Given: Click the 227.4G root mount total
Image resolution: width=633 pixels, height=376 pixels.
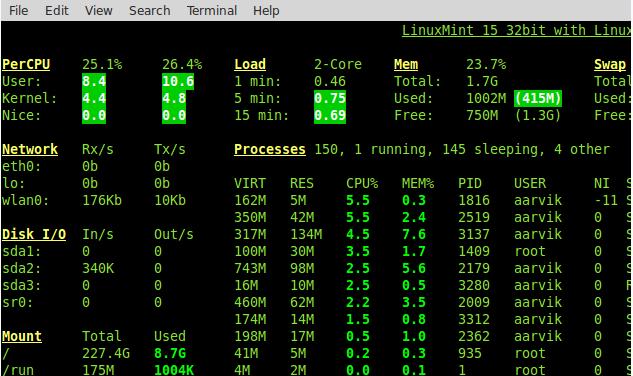Looking at the screenshot, I should pos(106,353).
